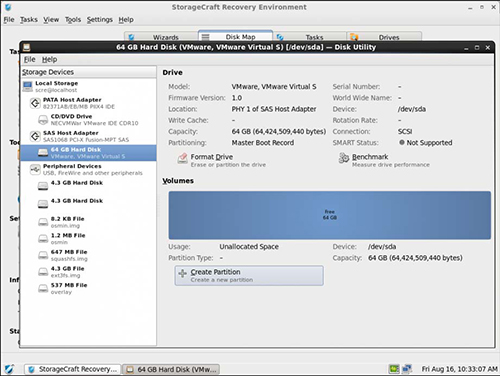Image resolution: width=500 pixels, height=376 pixels.
Task: Click Benchmark to measure drive performance
Action: coord(384,160)
